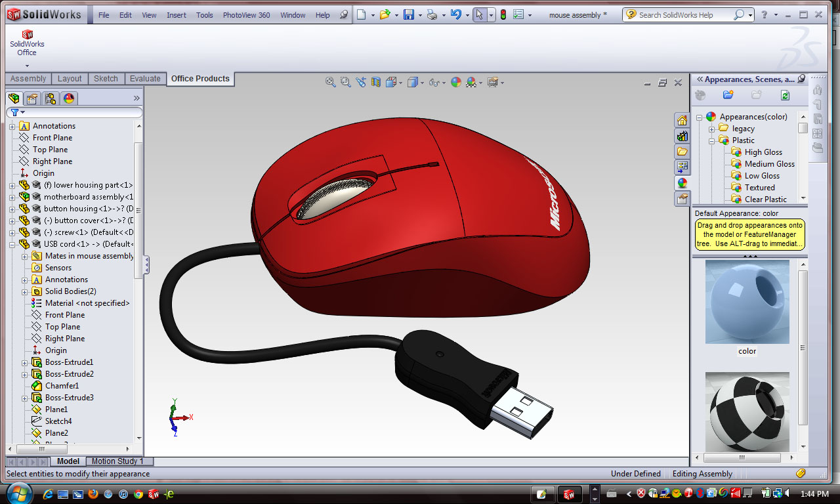Click the Previous View icon
The width and height of the screenshot is (840, 504).
pos(361,82)
